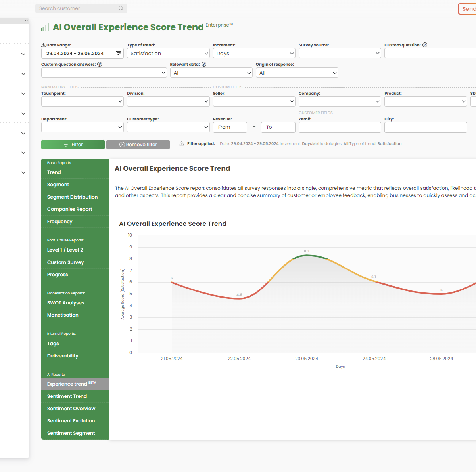Click the bar chart icon beside the report title
476x472 pixels.
(45, 27)
